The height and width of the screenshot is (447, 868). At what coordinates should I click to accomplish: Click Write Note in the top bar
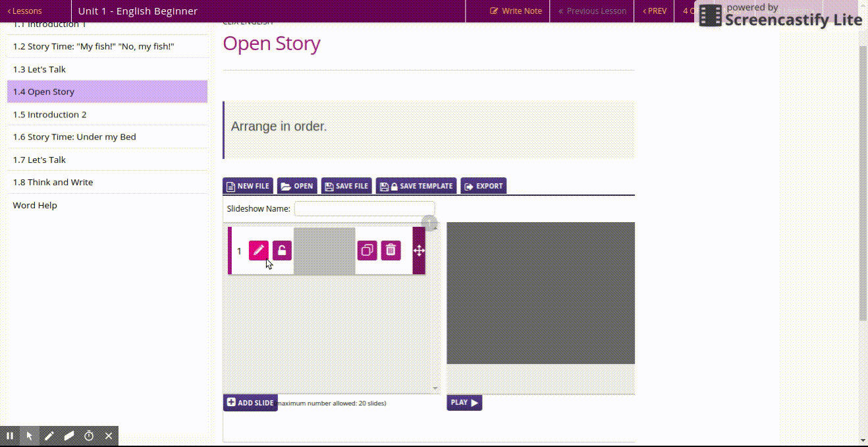pyautogui.click(x=516, y=11)
